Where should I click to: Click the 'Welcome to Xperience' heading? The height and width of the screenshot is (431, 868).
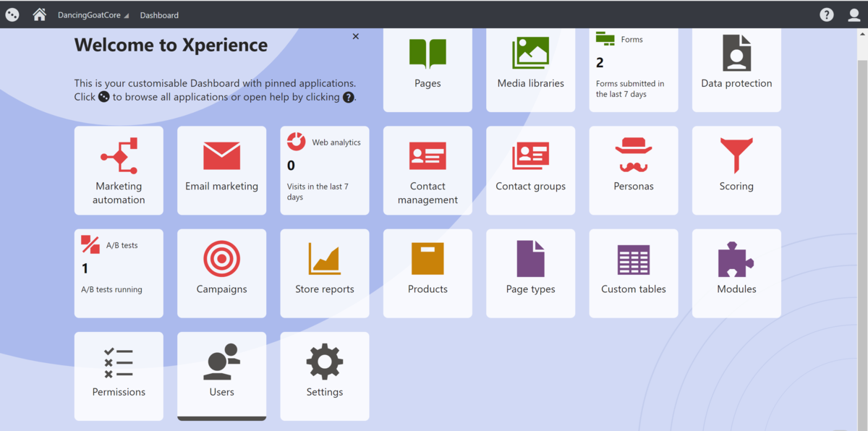coord(171,45)
